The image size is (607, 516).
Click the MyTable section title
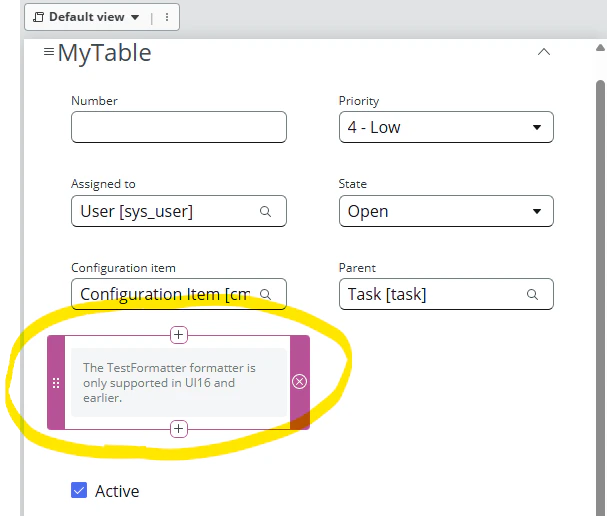coord(105,53)
